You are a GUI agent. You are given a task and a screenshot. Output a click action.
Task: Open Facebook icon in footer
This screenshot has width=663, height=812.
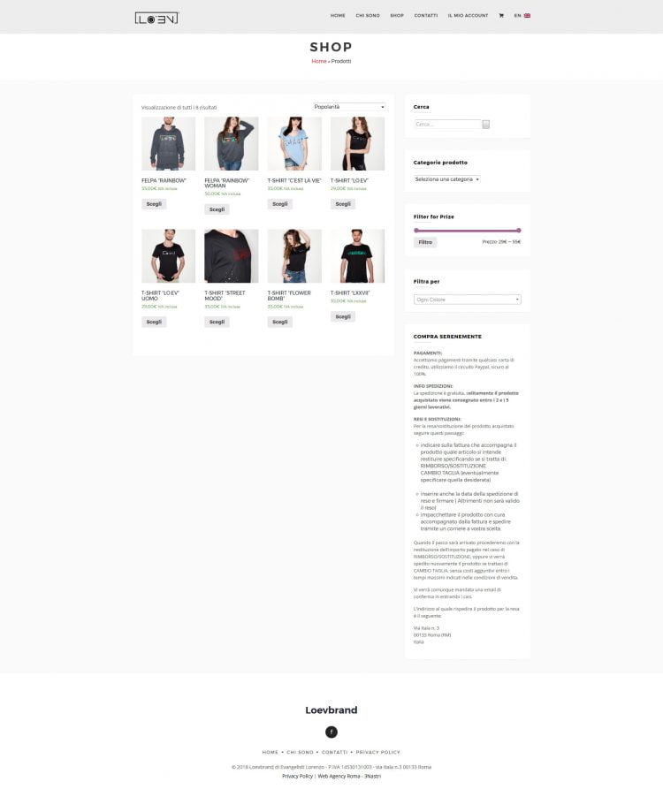331,732
